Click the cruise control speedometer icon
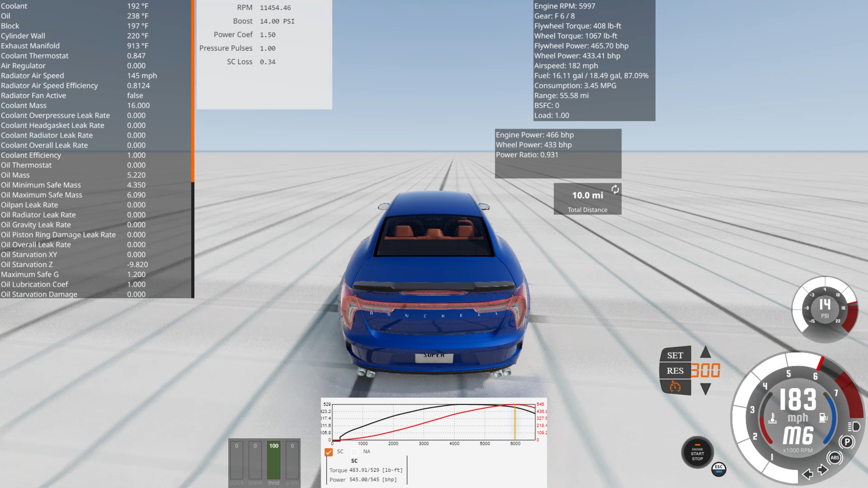The width and height of the screenshot is (868, 488). point(675,387)
